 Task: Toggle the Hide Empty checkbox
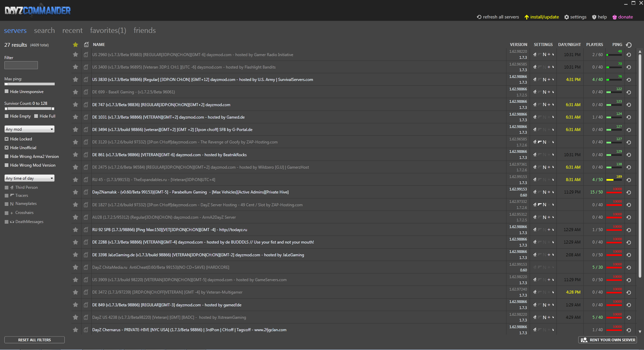pos(6,116)
